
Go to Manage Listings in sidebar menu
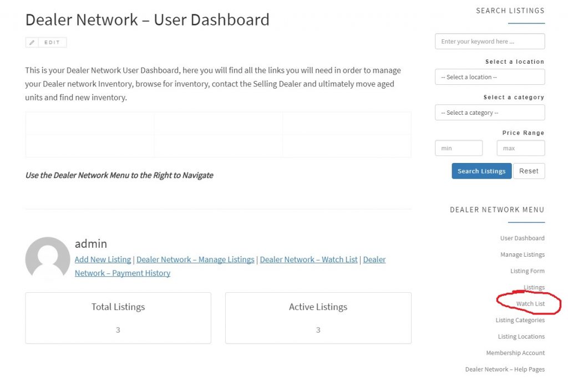point(522,254)
